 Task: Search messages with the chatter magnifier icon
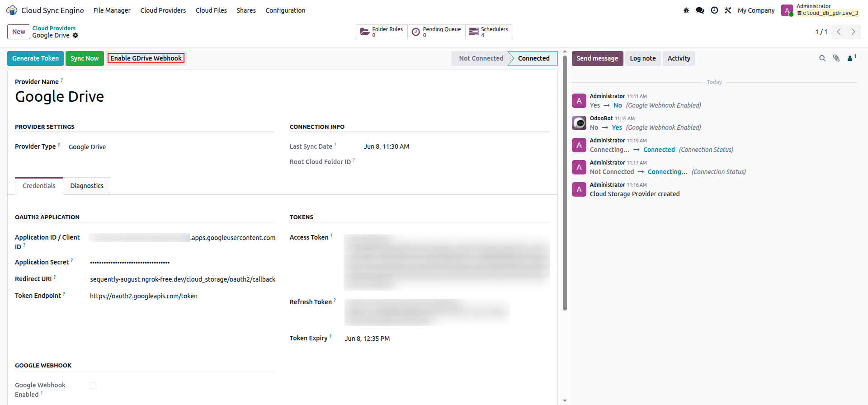point(822,58)
